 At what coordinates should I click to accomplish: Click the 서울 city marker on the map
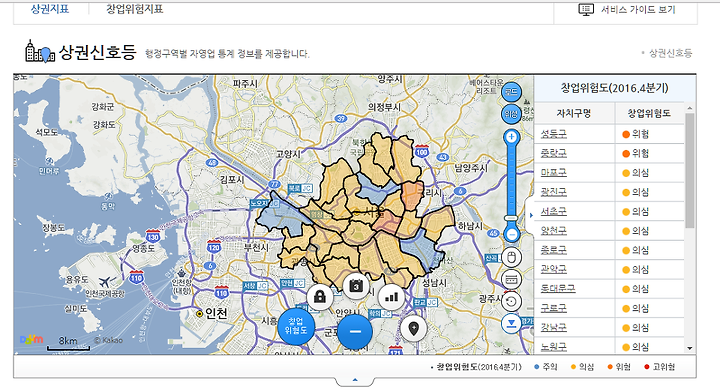point(357,212)
